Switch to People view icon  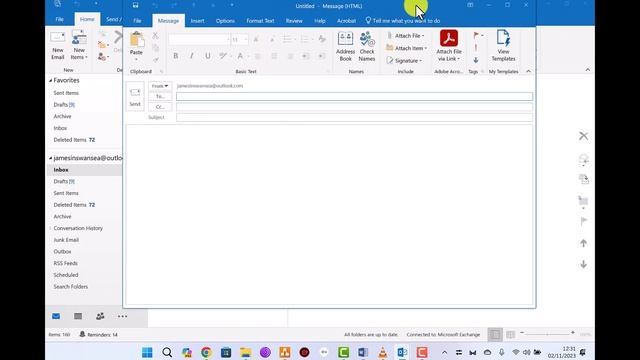[100, 316]
